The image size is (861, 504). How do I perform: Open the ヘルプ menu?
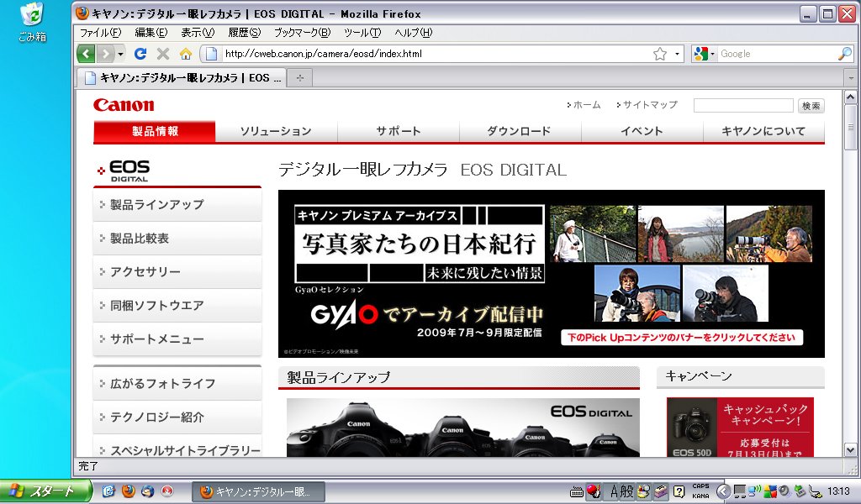413,33
